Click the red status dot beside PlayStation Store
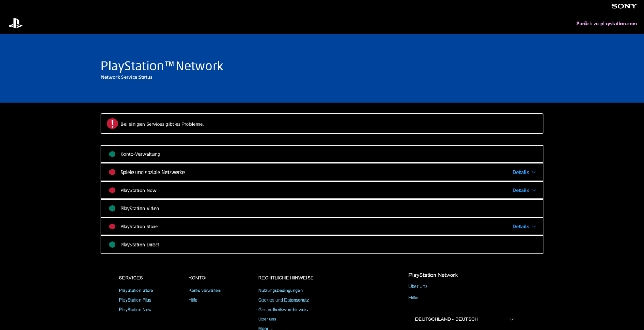The width and height of the screenshot is (644, 330). (x=112, y=227)
